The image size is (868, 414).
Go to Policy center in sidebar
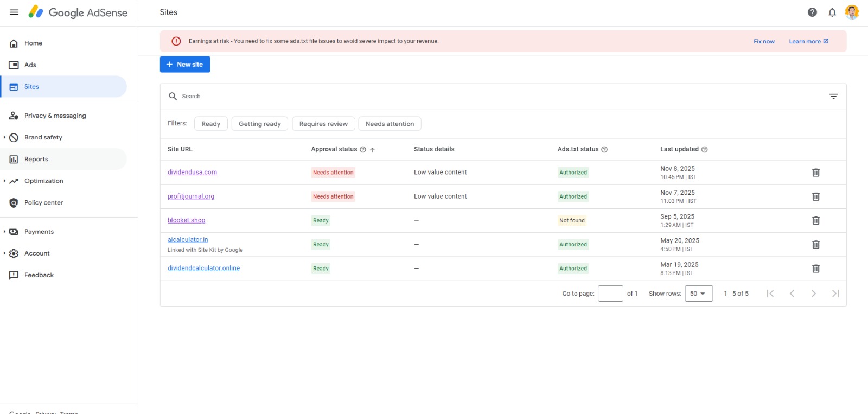(43, 202)
